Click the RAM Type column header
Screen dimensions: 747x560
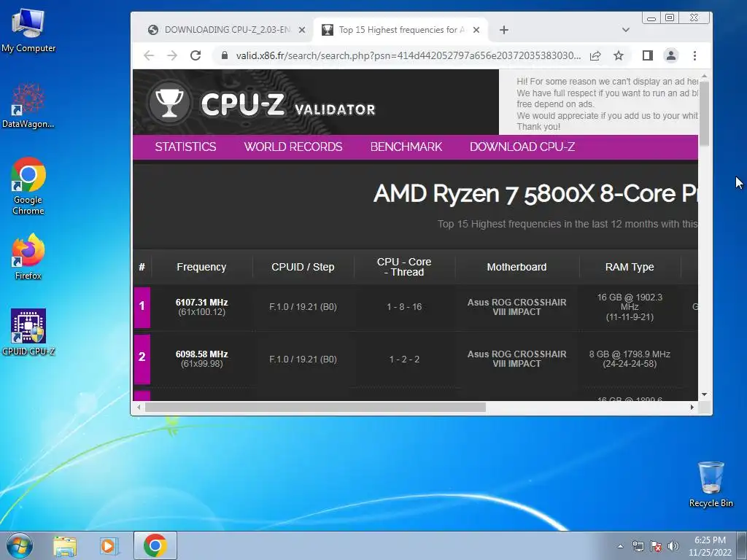630,267
